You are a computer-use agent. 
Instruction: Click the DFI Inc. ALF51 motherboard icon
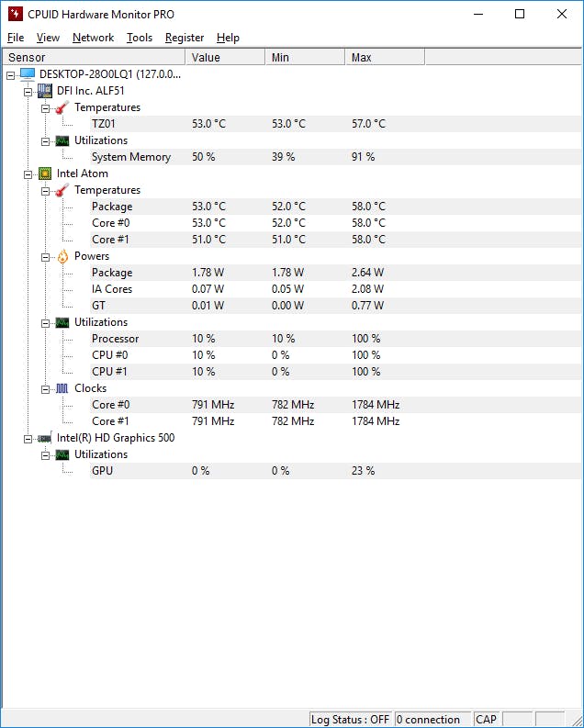point(45,91)
